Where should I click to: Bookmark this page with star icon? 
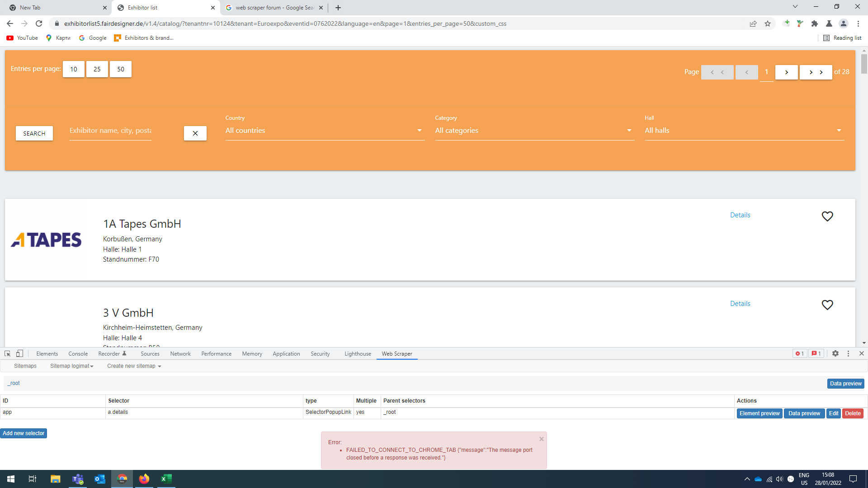768,23
